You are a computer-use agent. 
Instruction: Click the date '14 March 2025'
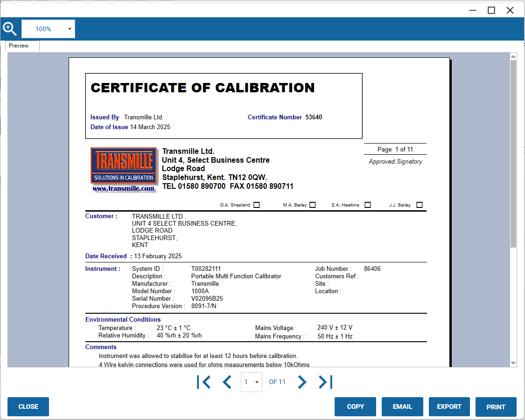pos(150,127)
